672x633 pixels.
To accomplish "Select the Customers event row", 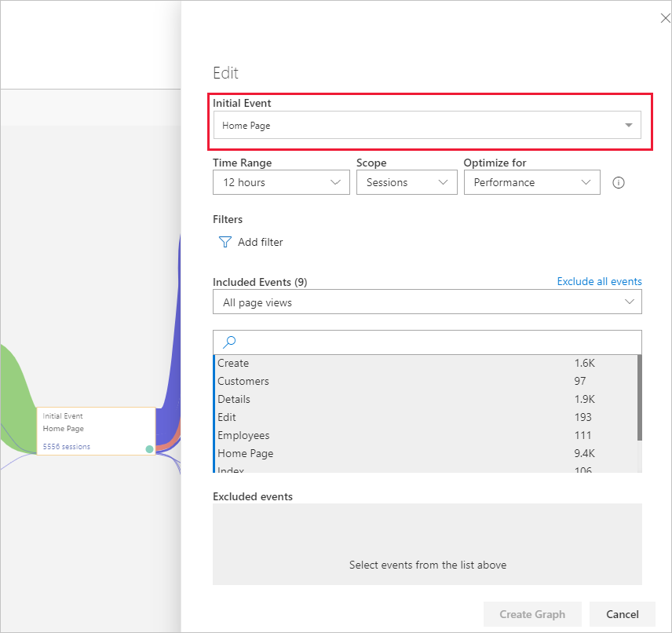I will (x=243, y=381).
